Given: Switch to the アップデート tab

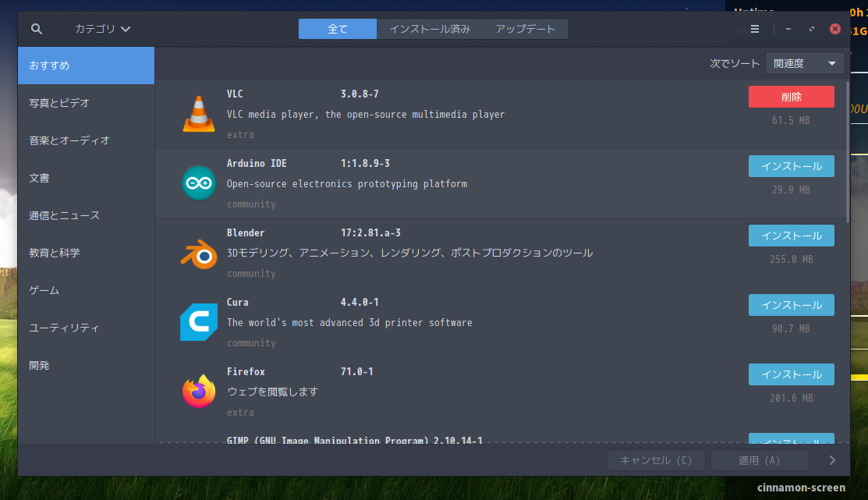Looking at the screenshot, I should point(526,29).
